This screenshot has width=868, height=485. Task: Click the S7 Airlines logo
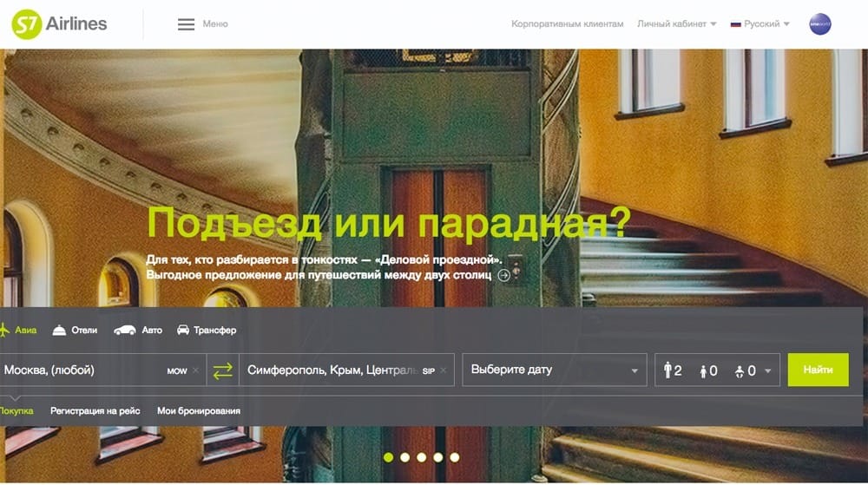click(x=59, y=24)
